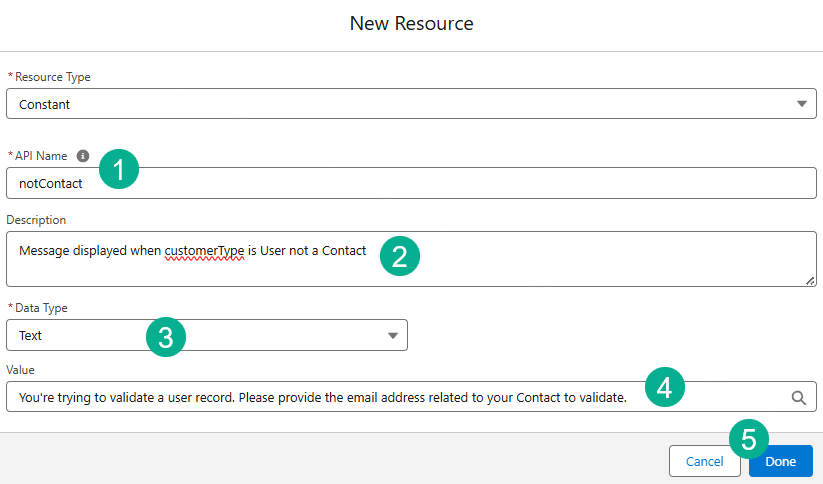Click the green number 4 annotation badge
Image resolution: width=823 pixels, height=484 pixels.
pyautogui.click(x=664, y=387)
